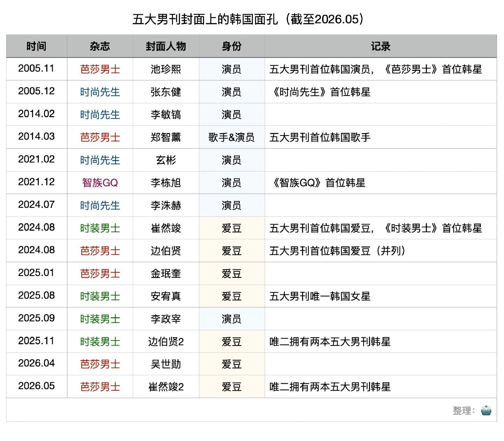Click 时装男士 in the 2025.09 row
Image resolution: width=504 pixels, height=441 pixels.
(x=100, y=318)
